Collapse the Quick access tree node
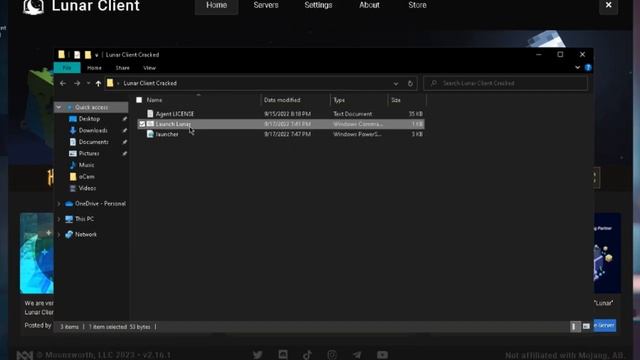Screen dimensions: 640x360 point(59,107)
